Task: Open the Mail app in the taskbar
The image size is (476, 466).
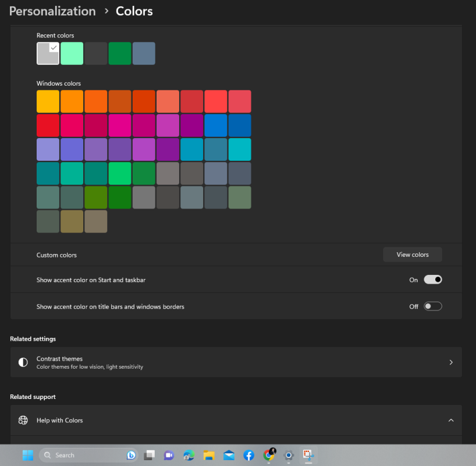Action: [x=229, y=455]
